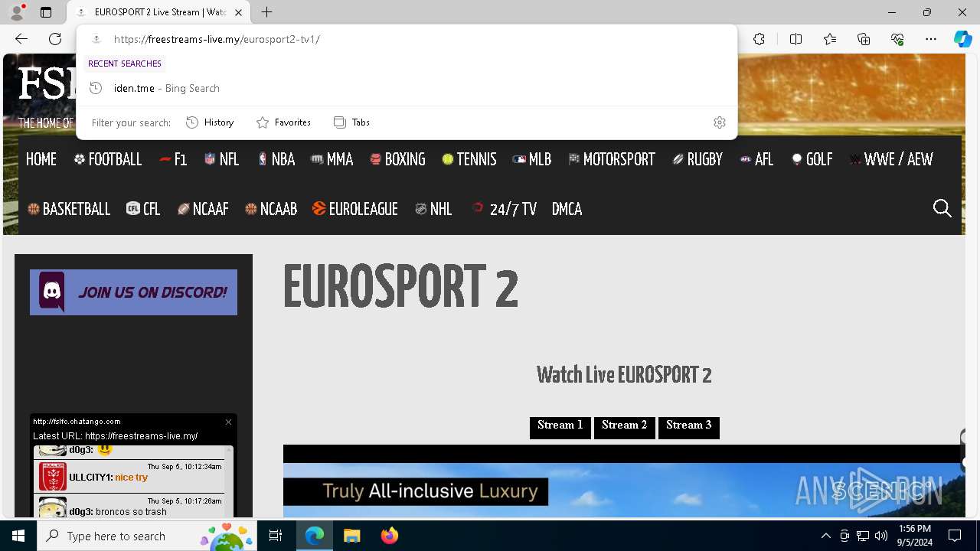Open a new tab with plus icon
This screenshot has height=551, width=980.
pyautogui.click(x=266, y=12)
